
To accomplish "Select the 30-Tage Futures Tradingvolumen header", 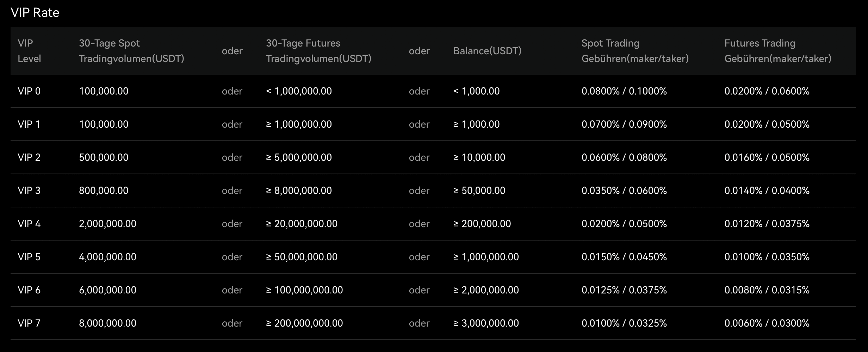I will pyautogui.click(x=318, y=51).
